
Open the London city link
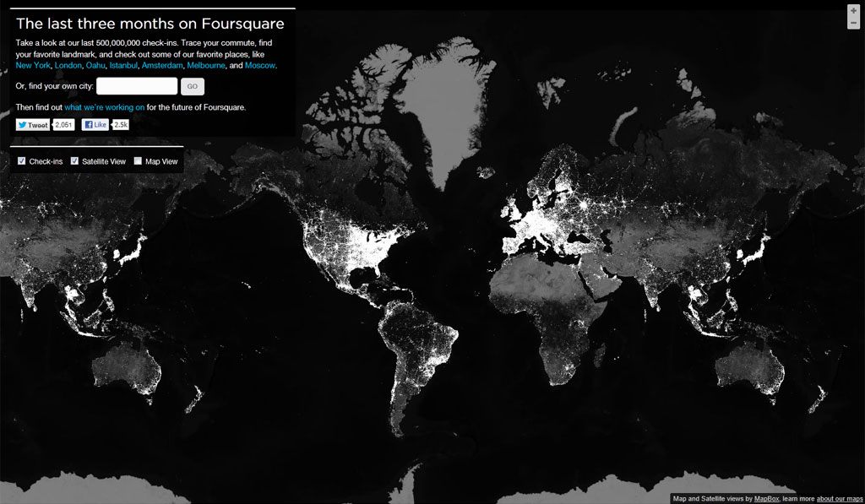coord(68,65)
